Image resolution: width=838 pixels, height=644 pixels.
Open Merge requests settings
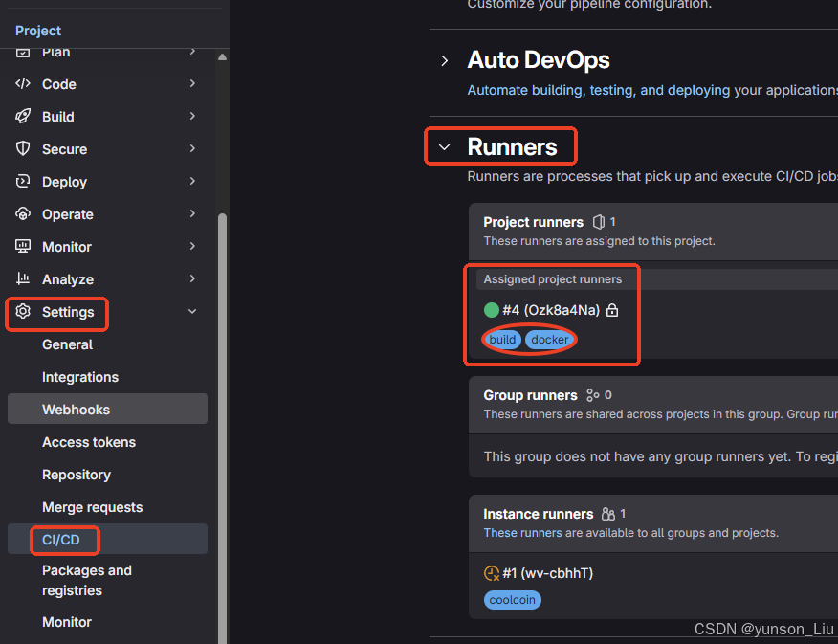(107, 507)
